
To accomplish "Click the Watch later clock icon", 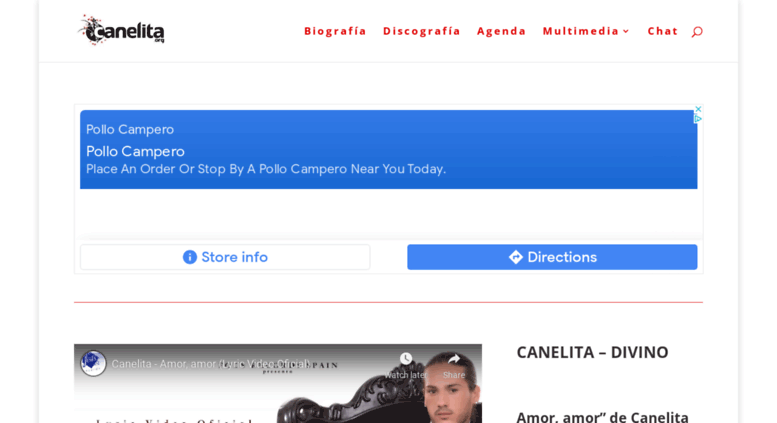I will (x=406, y=359).
